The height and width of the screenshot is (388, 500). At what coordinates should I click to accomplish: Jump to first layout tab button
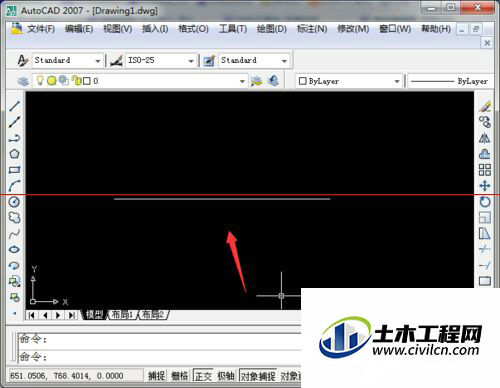(x=32, y=315)
